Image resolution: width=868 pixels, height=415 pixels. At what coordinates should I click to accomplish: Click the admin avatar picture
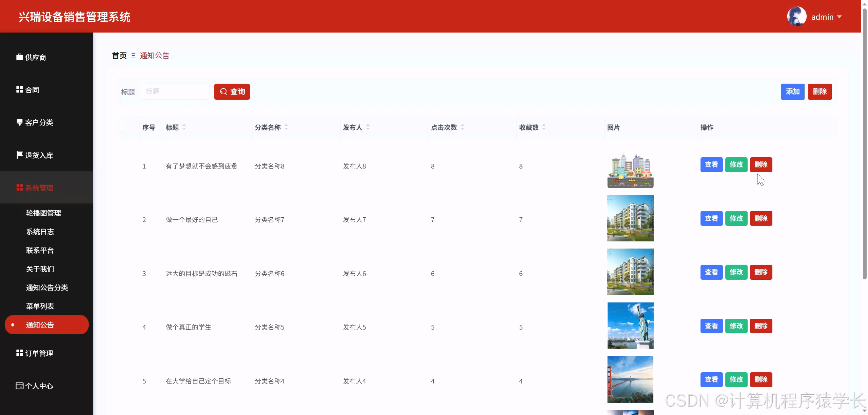pos(796,16)
